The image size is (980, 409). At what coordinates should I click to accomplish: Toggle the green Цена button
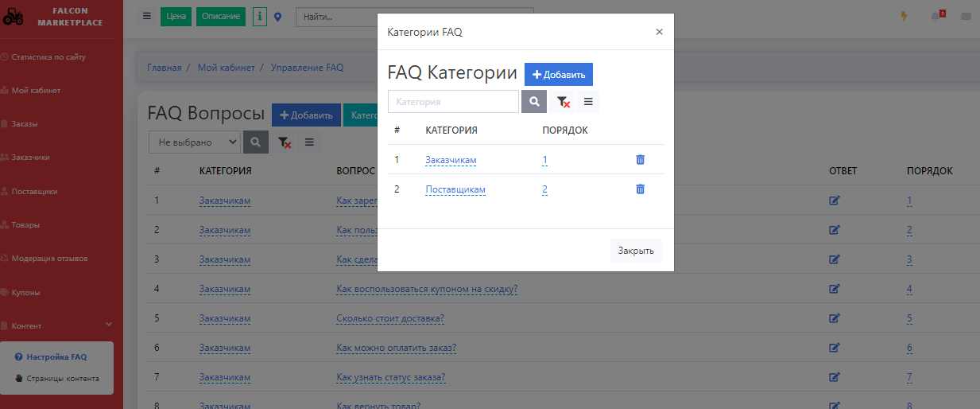(x=176, y=17)
